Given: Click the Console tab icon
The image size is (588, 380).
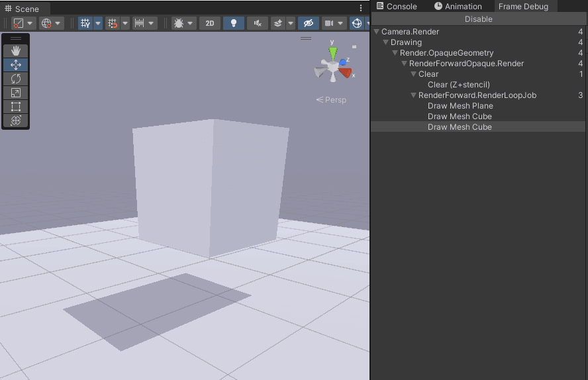Looking at the screenshot, I should point(380,5).
